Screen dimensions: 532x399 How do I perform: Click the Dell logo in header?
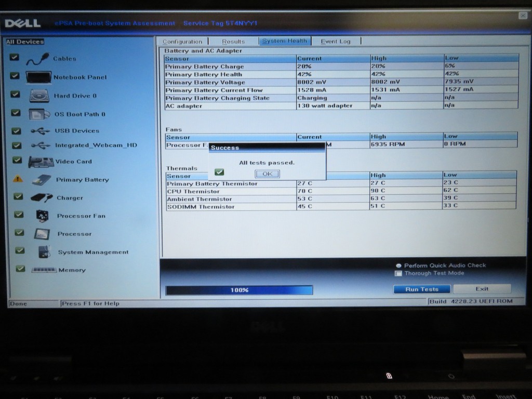pyautogui.click(x=23, y=23)
